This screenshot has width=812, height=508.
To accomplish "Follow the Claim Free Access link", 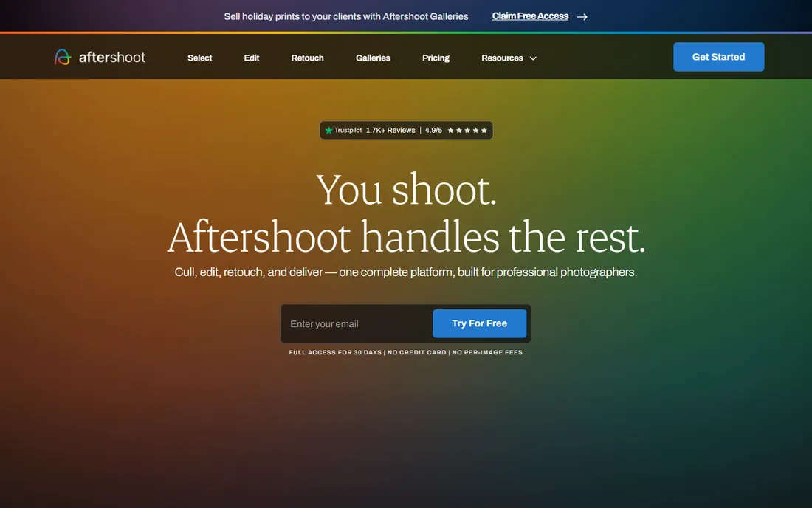I will point(530,16).
